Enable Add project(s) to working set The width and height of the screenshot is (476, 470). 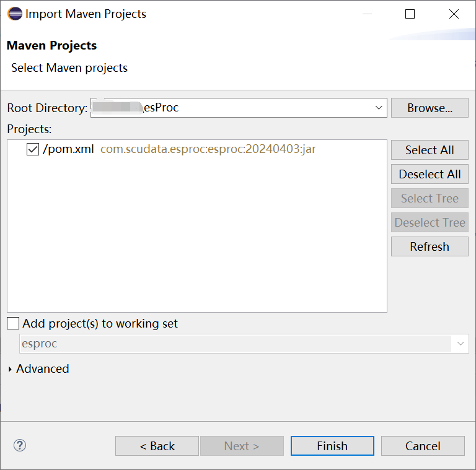click(13, 323)
